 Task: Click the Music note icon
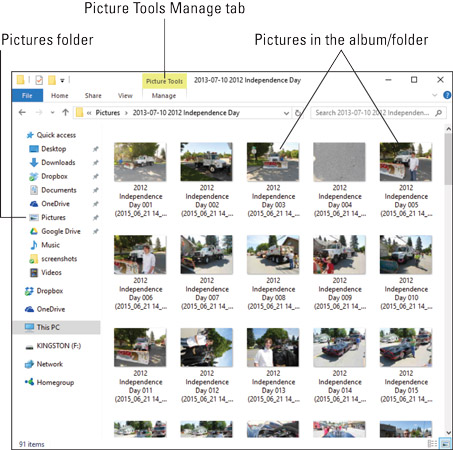click(x=34, y=245)
